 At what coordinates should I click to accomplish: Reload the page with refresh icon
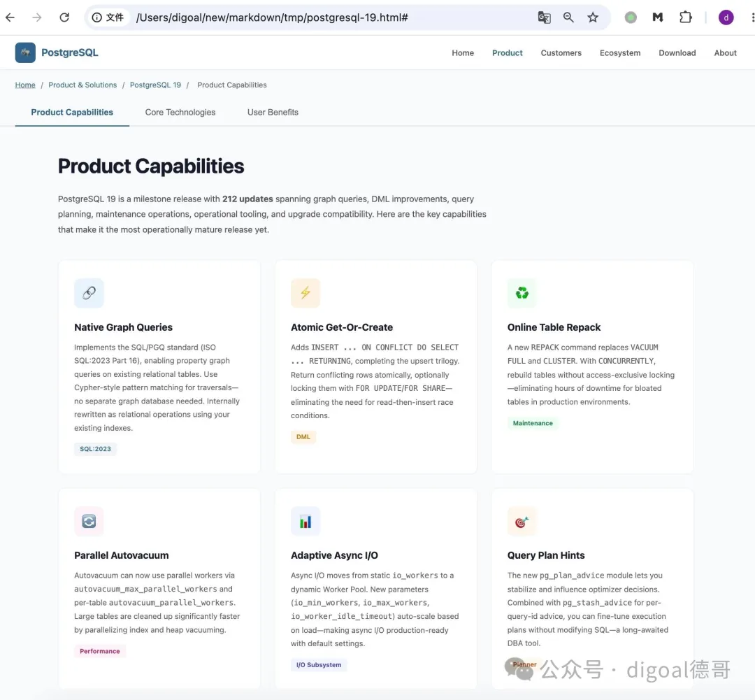point(64,17)
